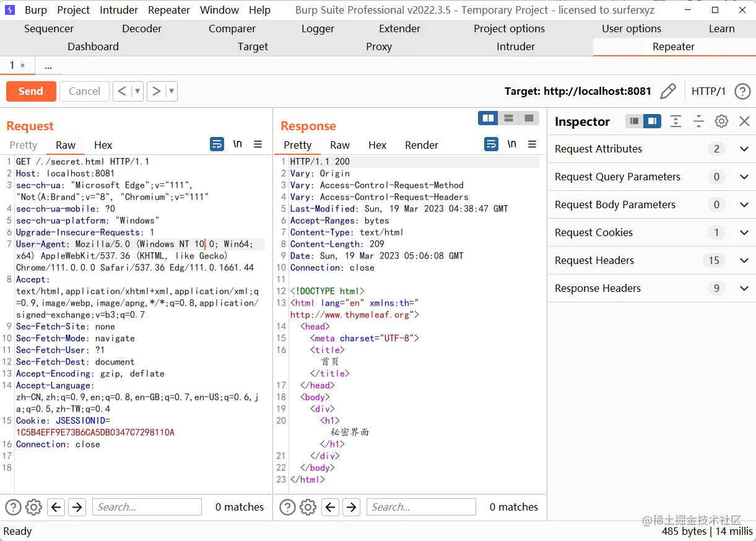Expand Request Body Parameters section
The image size is (756, 541).
pyautogui.click(x=744, y=205)
